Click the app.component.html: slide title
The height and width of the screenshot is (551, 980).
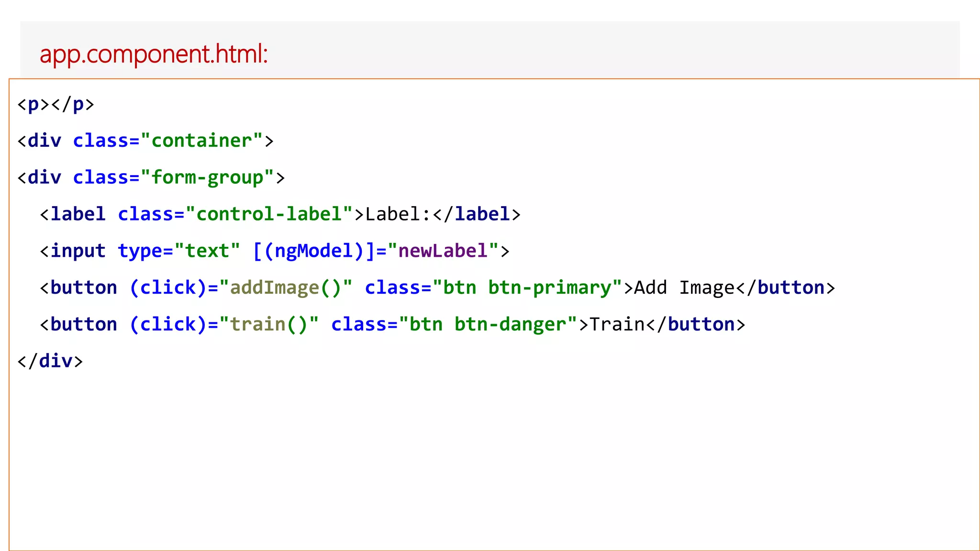click(154, 54)
